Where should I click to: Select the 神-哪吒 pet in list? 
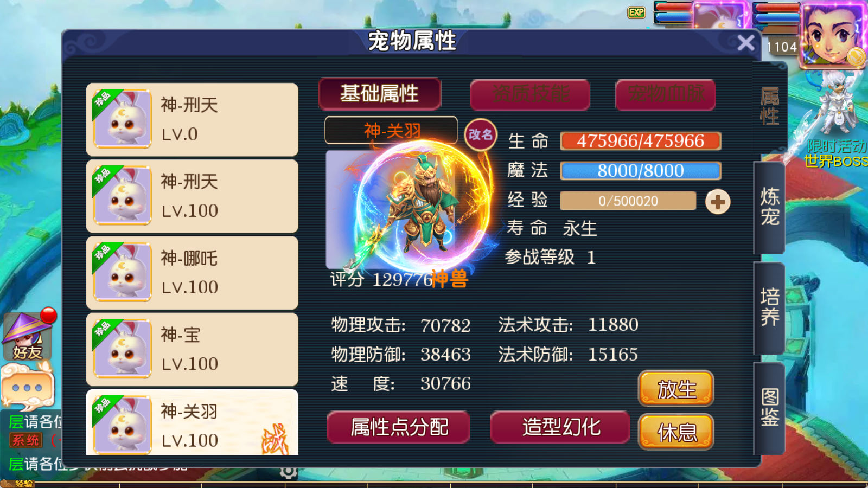pyautogui.click(x=192, y=273)
